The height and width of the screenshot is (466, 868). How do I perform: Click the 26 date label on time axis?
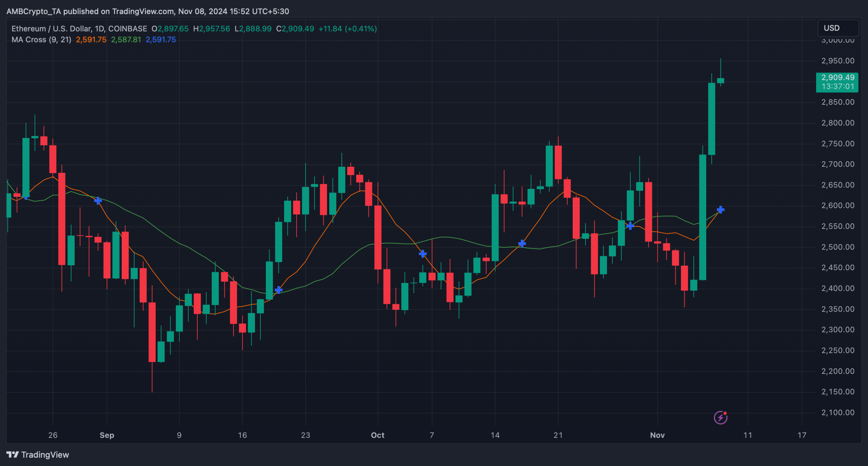point(53,435)
